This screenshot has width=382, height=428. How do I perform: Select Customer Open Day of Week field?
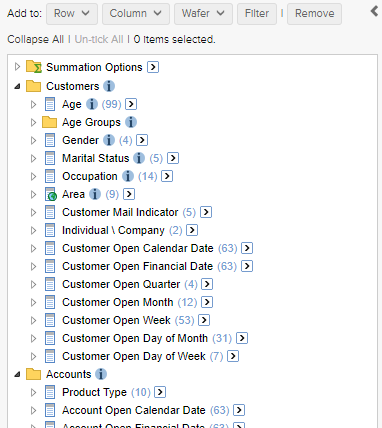[x=134, y=356]
